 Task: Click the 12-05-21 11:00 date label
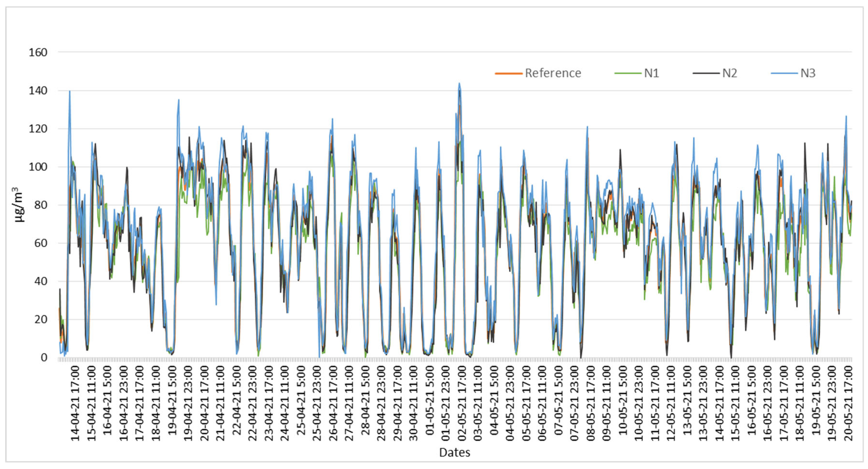671,404
